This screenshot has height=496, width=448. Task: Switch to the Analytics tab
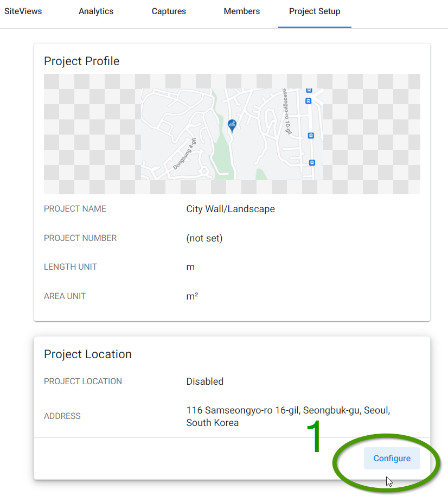[96, 11]
